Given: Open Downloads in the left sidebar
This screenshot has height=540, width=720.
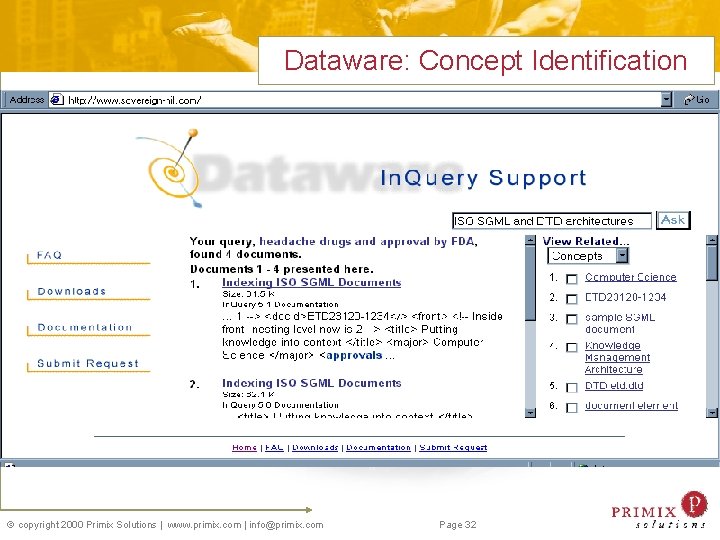Looking at the screenshot, I should (72, 291).
